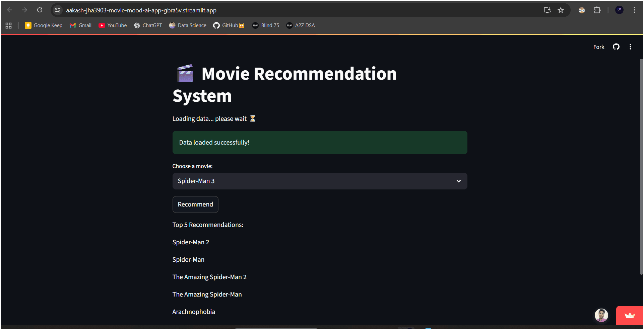Open the movie selection dropdown
The width and height of the screenshot is (644, 330).
(x=319, y=181)
